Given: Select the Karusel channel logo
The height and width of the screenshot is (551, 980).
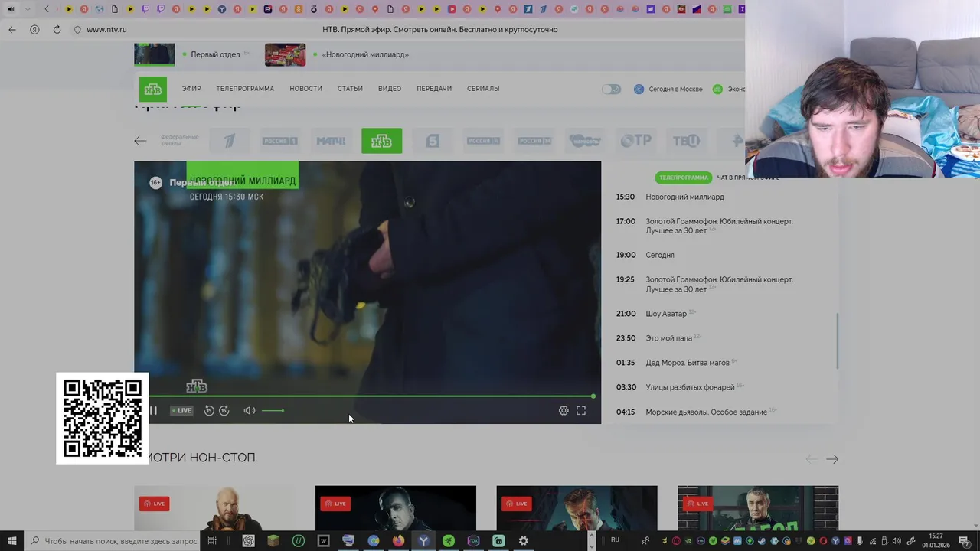Looking at the screenshot, I should click(x=586, y=141).
